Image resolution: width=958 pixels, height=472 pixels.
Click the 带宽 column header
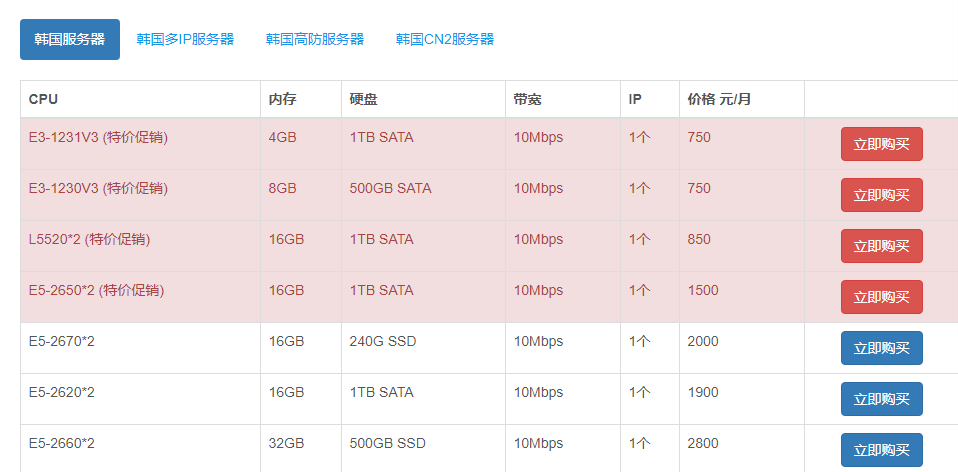528,99
